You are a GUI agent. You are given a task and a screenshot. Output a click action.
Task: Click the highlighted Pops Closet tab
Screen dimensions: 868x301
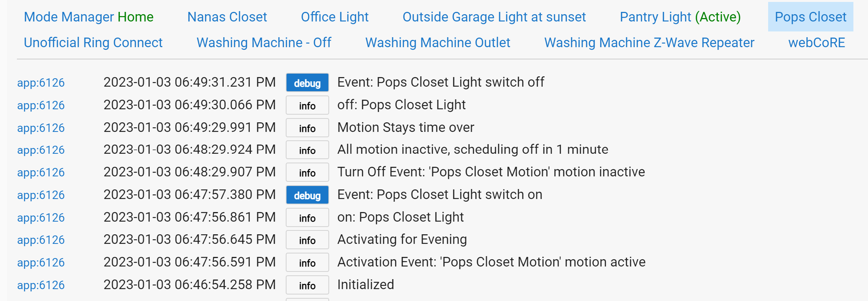pos(810,17)
